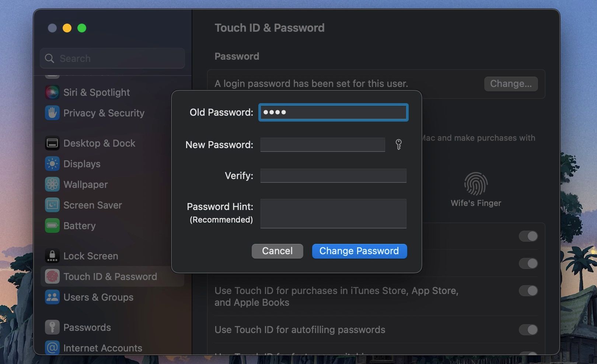
Task: Open Screen Saver from the sidebar
Action: (52, 205)
